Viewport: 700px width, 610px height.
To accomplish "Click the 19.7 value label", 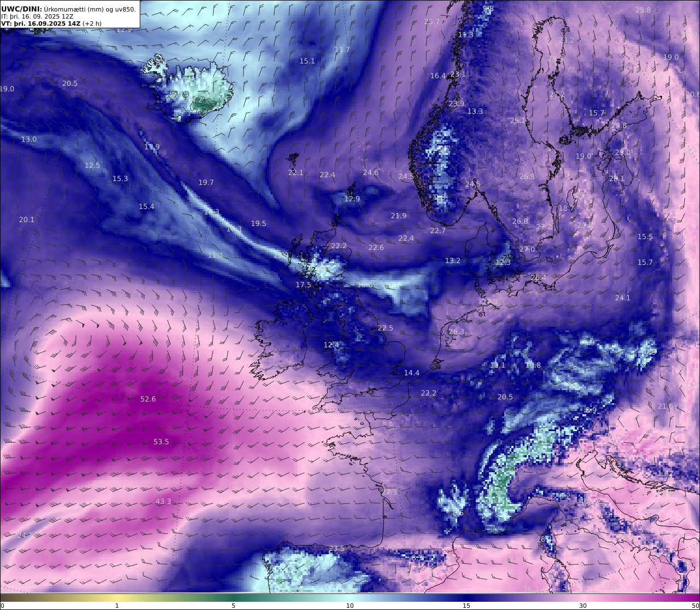I will (206, 183).
